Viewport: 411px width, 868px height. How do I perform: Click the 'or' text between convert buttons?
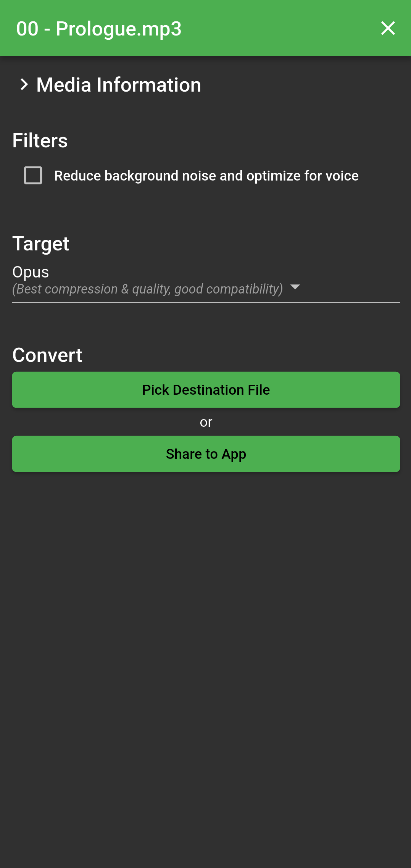coord(206,422)
